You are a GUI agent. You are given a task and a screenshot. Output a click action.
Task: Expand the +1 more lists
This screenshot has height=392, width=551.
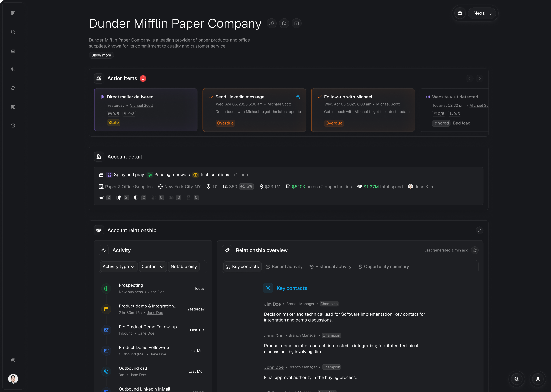pos(241,175)
